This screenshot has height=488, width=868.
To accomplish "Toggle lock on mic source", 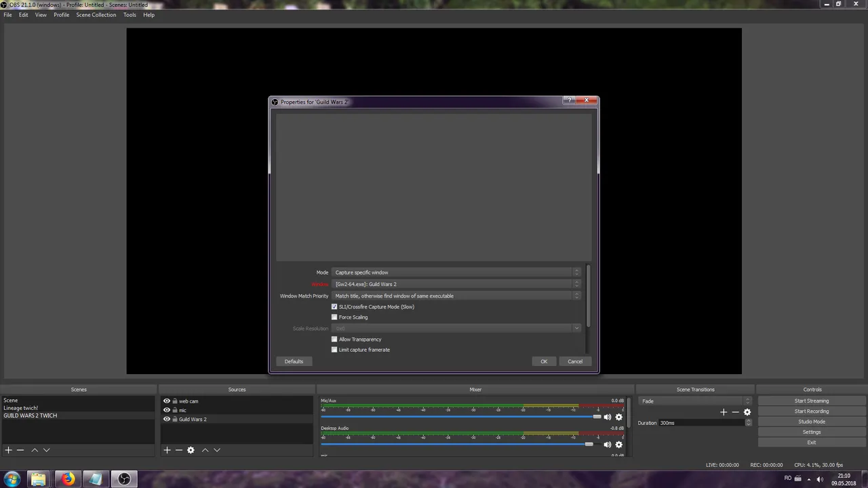I will click(x=175, y=410).
